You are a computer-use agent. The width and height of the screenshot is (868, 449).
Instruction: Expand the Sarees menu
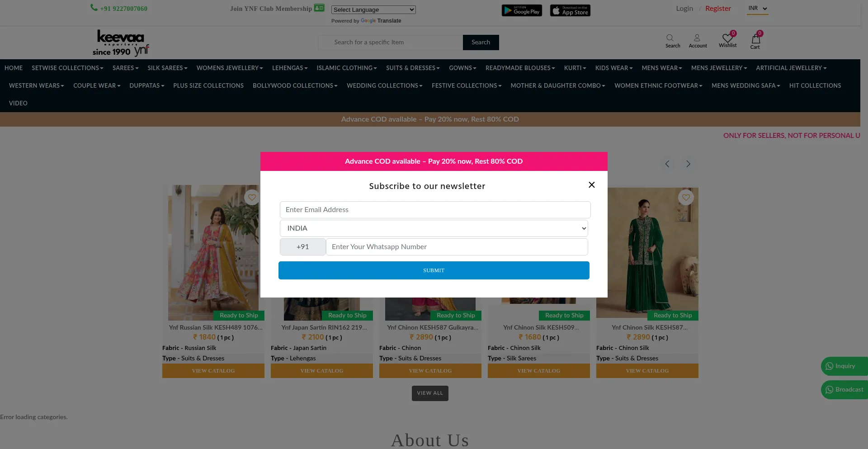pos(125,68)
